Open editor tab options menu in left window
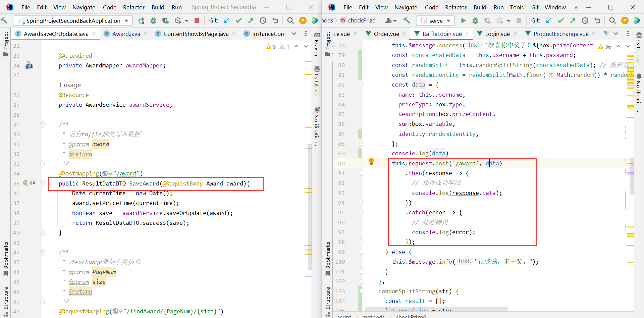 306,34
